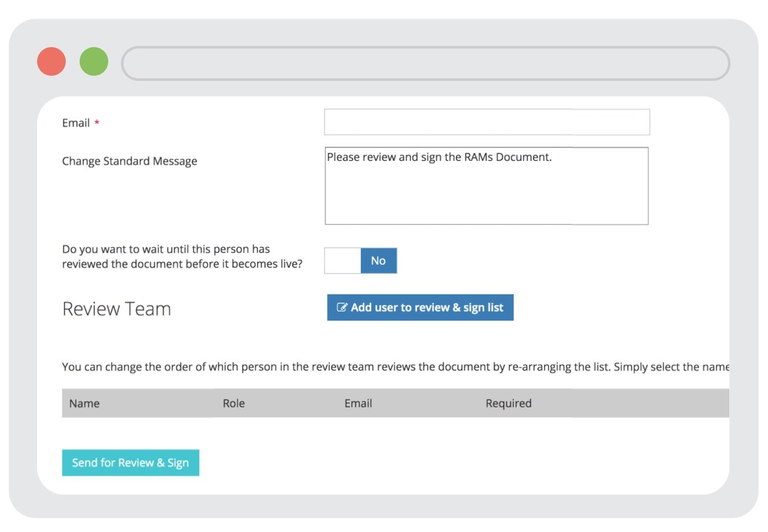Click the Email input field

click(x=487, y=122)
